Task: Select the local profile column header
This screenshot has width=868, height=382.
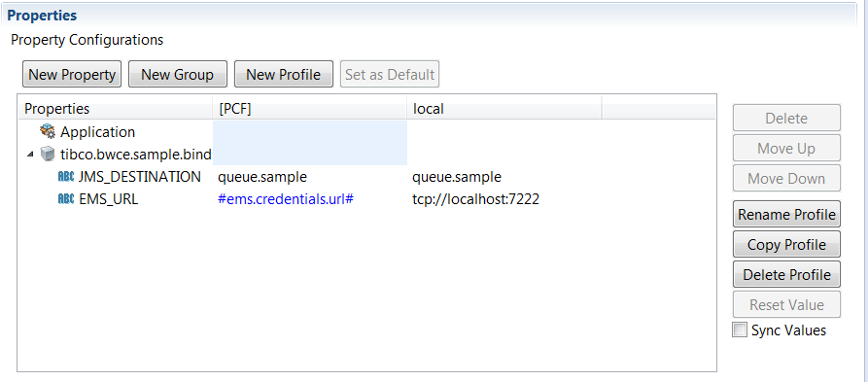Action: click(504, 109)
